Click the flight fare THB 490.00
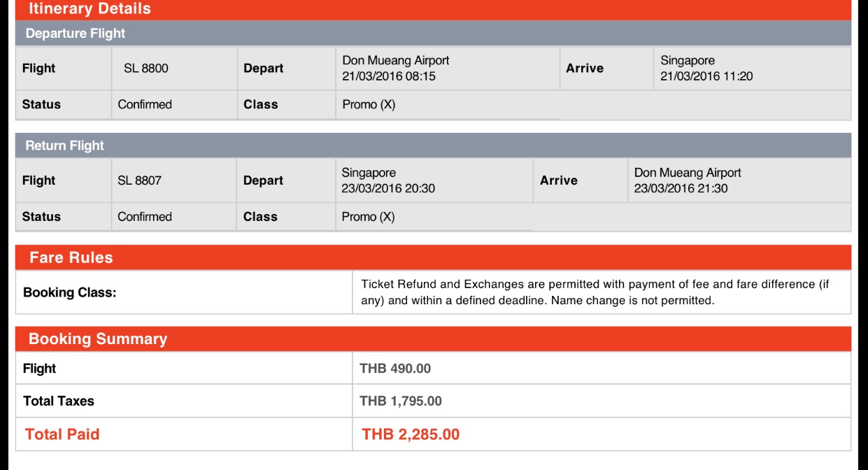The image size is (868, 470). coord(395,369)
